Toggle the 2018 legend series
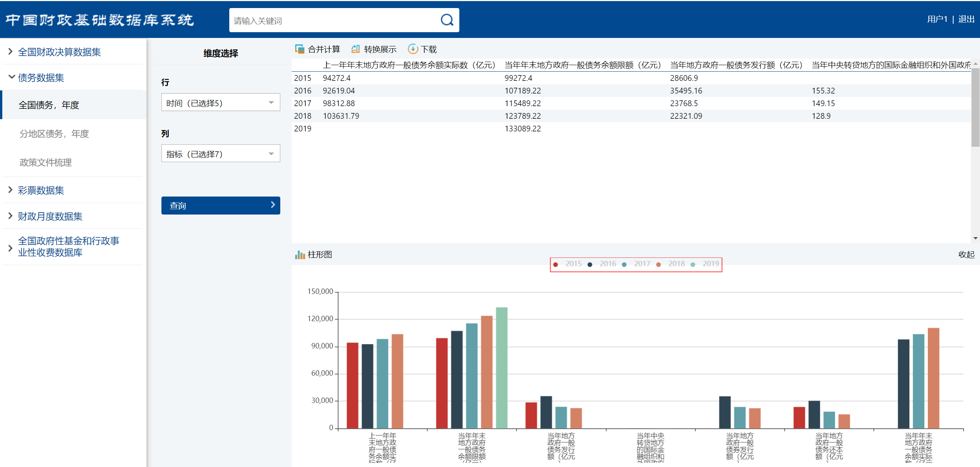 670,264
